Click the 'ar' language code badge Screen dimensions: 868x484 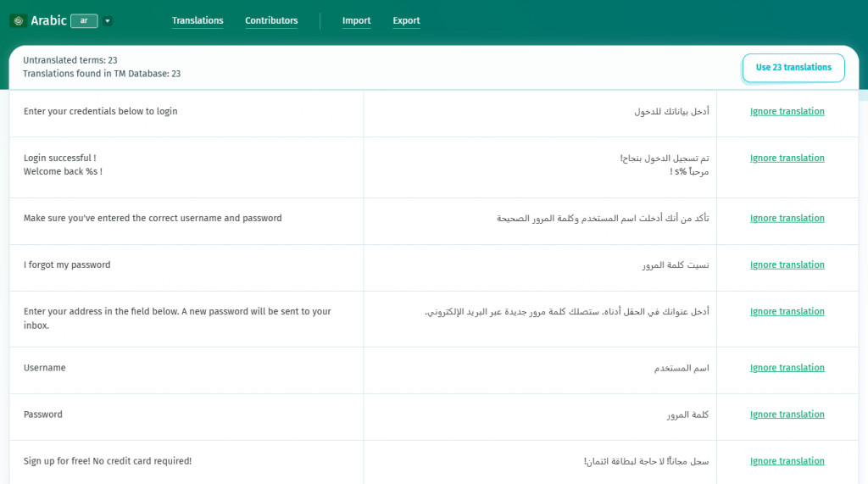[84, 20]
